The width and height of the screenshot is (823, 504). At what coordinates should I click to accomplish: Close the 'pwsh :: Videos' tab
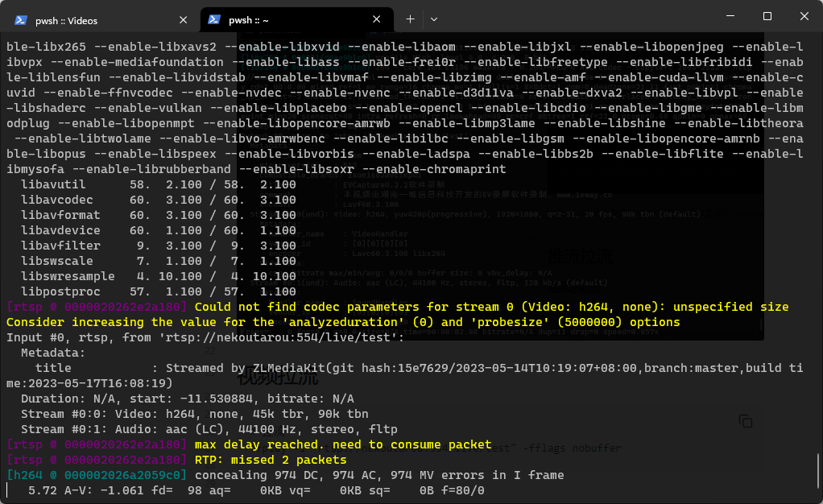(183, 20)
